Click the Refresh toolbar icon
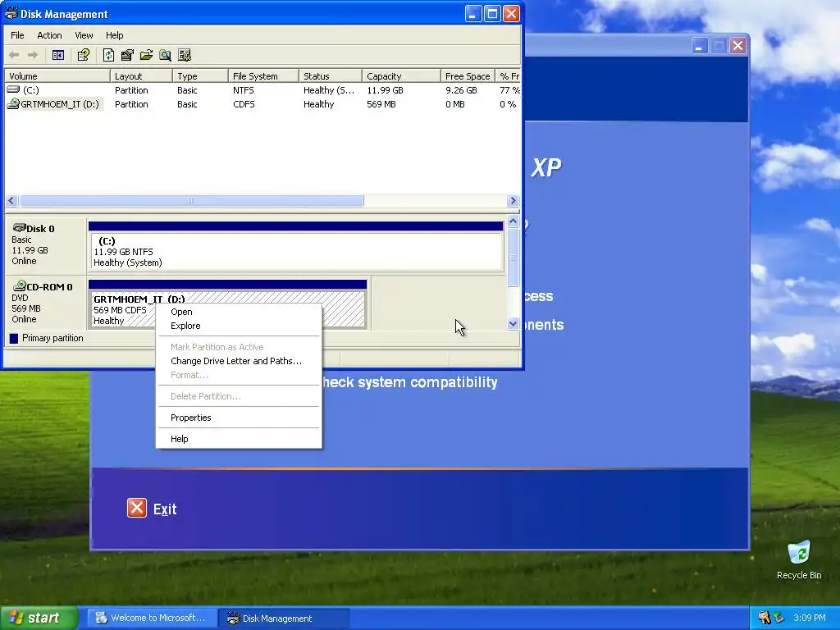This screenshot has height=630, width=840. click(109, 55)
